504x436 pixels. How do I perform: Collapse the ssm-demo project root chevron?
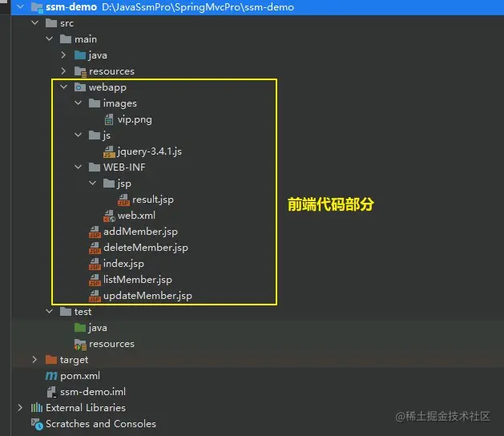point(20,6)
